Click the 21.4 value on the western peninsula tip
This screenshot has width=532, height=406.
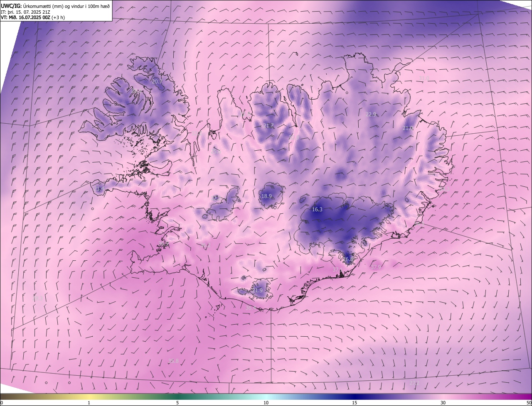click(99, 189)
